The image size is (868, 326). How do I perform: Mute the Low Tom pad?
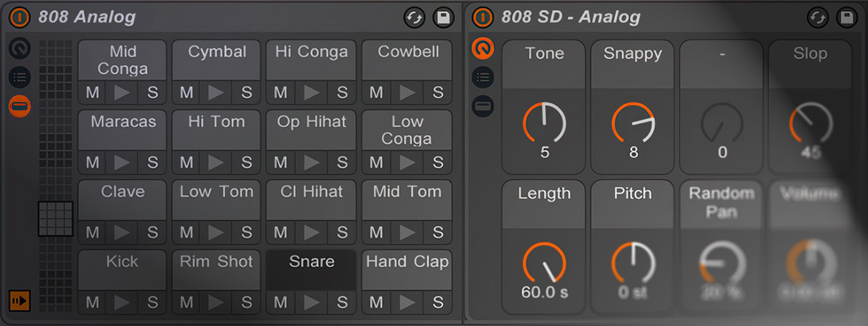tap(186, 233)
